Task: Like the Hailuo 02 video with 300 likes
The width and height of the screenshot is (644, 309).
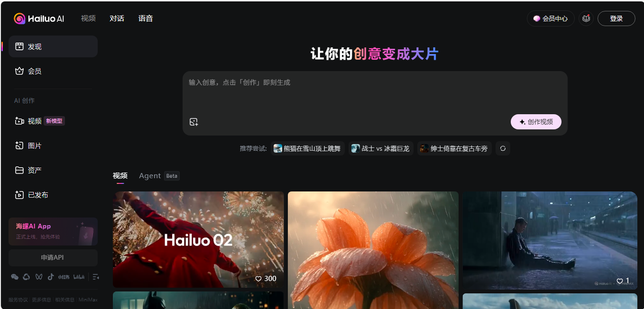Action: [266, 279]
